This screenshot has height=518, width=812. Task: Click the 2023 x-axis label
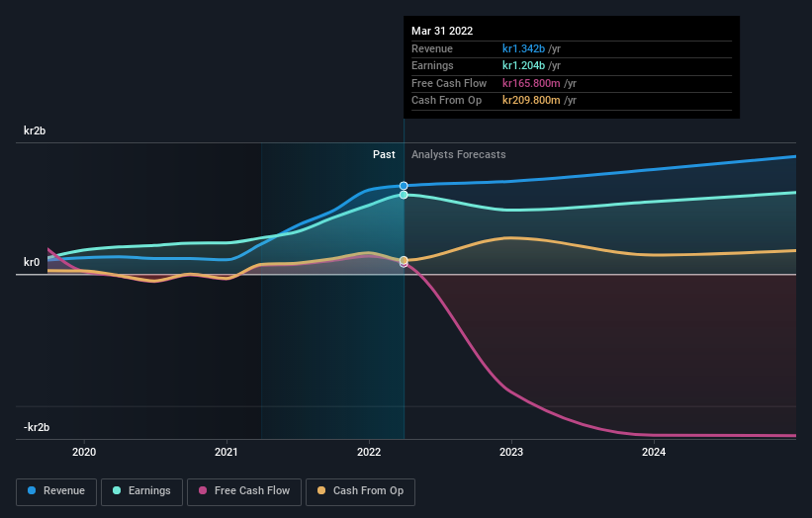(511, 452)
